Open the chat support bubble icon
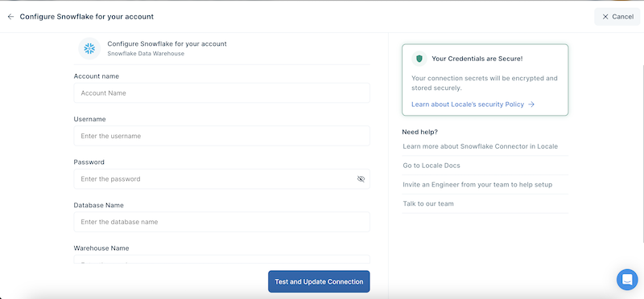Screen dimensions: 644x299 pyautogui.click(x=627, y=280)
